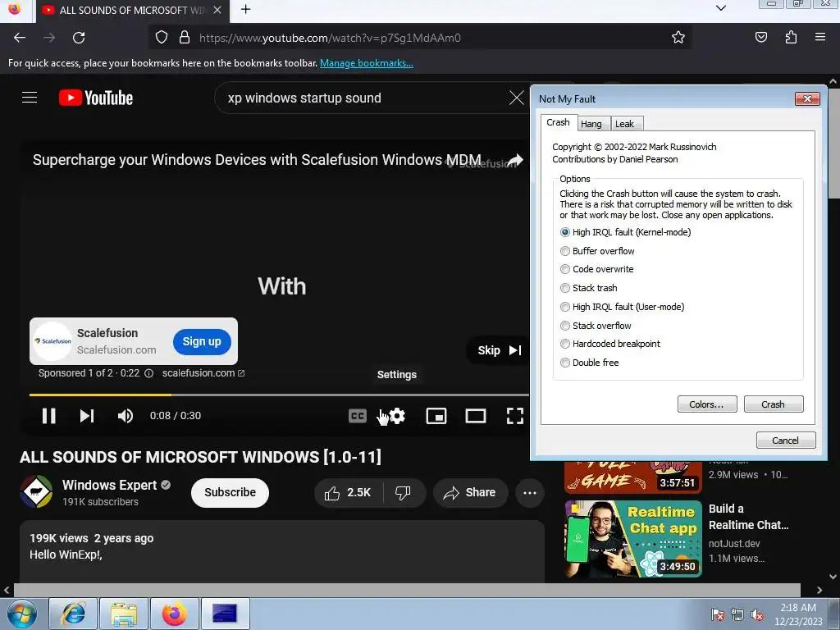The image size is (840, 630).
Task: Open the Windows Start orb
Action: (22, 614)
